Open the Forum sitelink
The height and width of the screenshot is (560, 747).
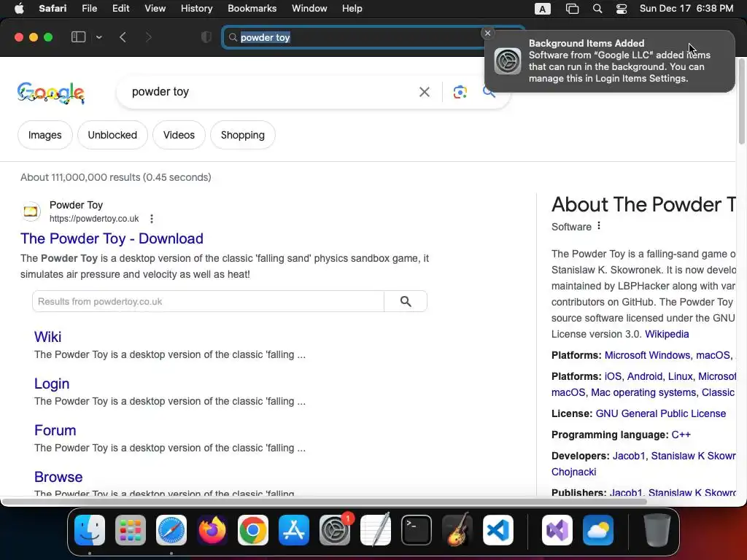[x=55, y=430]
